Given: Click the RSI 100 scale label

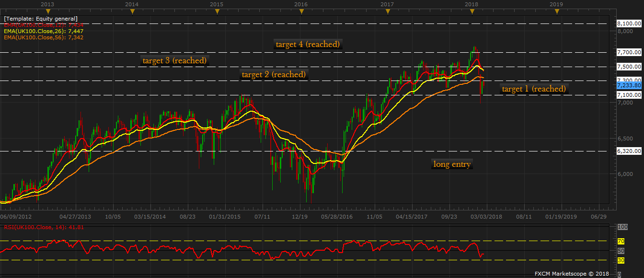Looking at the screenshot, I should (623, 227).
